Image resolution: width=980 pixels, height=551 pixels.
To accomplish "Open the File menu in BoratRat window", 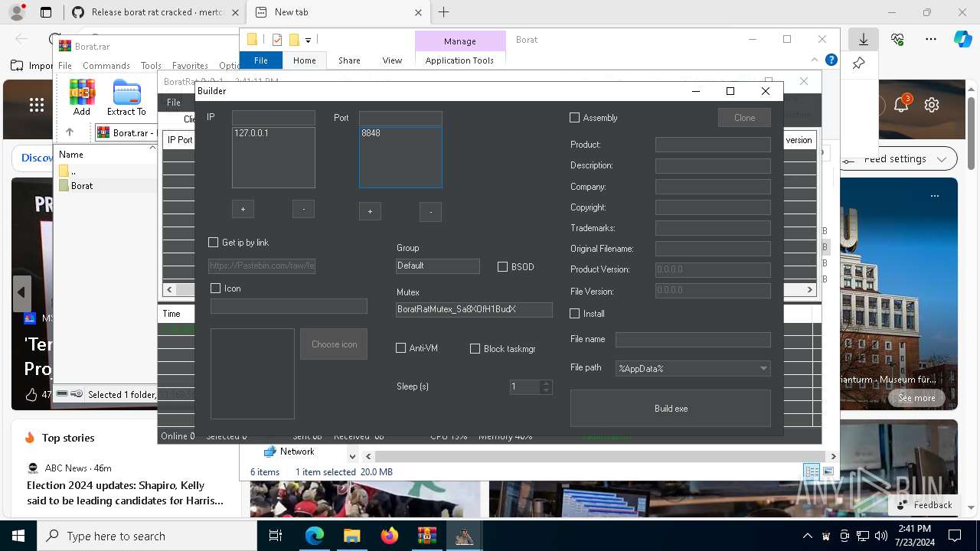I will tap(174, 103).
